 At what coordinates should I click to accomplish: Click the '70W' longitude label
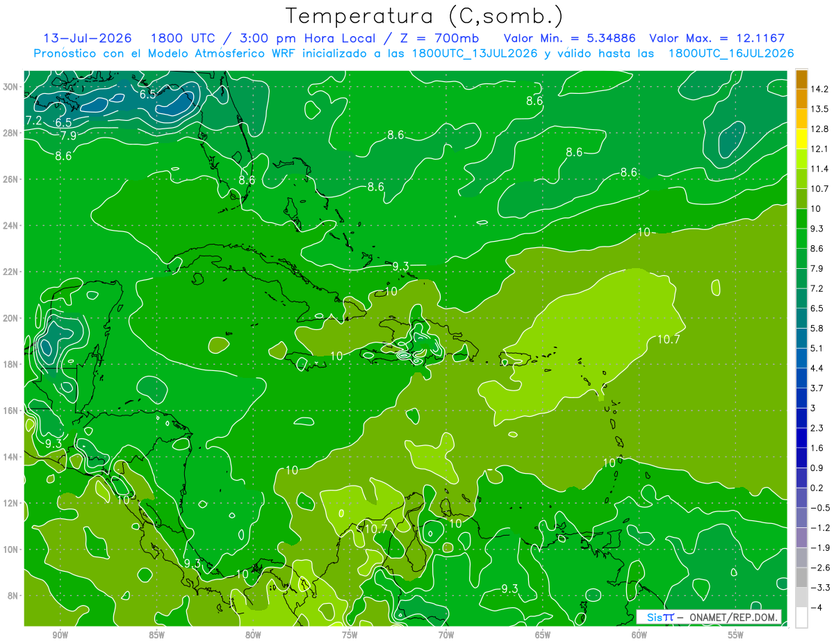(446, 634)
